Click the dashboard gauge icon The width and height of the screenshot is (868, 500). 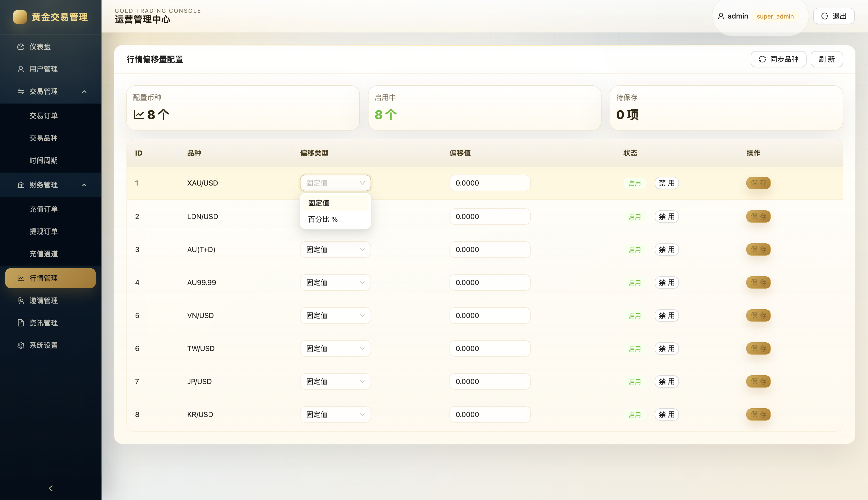click(x=21, y=47)
